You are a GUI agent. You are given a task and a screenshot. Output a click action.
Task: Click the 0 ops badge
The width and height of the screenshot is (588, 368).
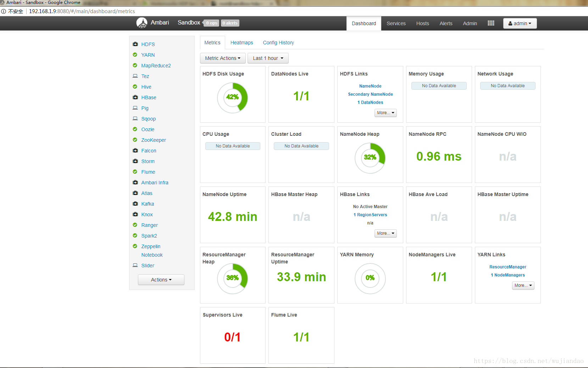[212, 23]
